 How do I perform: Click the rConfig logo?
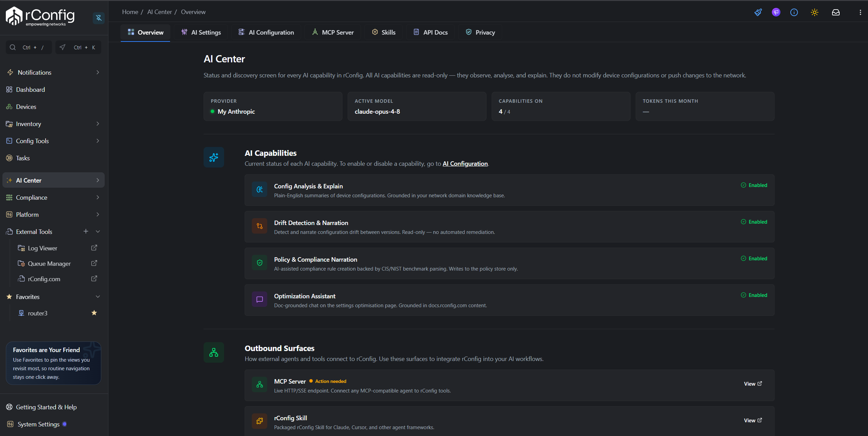(40, 16)
